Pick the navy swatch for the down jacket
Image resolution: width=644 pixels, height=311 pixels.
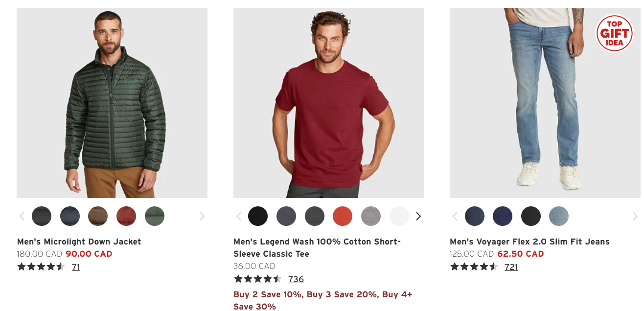[x=70, y=216]
